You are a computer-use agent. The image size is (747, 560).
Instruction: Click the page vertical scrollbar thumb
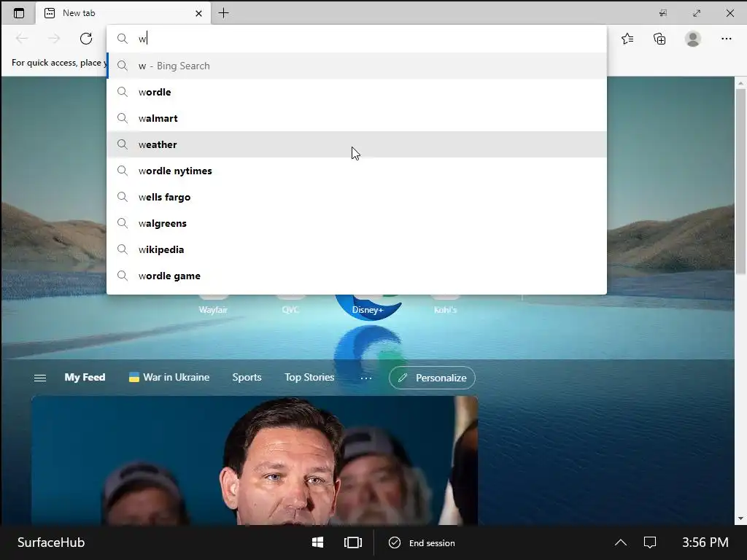740,181
